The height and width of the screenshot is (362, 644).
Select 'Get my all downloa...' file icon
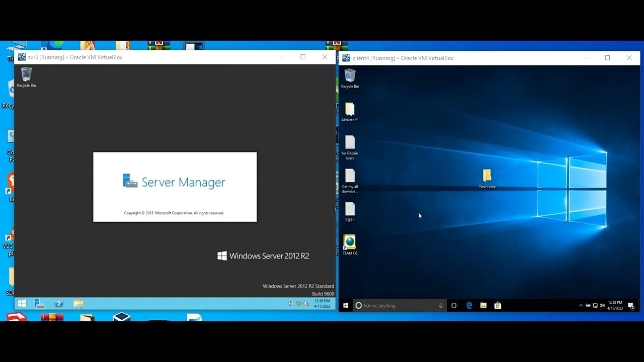click(x=350, y=181)
